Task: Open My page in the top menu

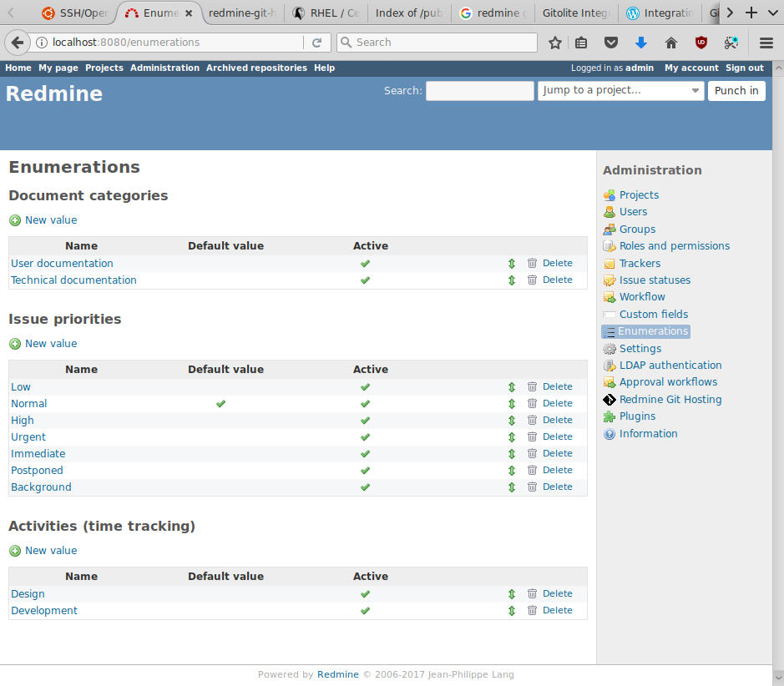Action: [58, 68]
